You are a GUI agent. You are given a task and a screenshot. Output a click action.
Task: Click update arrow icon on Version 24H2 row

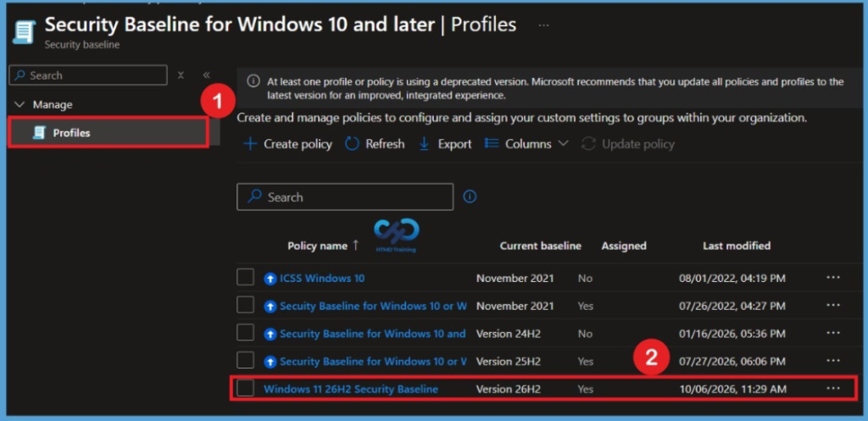(270, 334)
